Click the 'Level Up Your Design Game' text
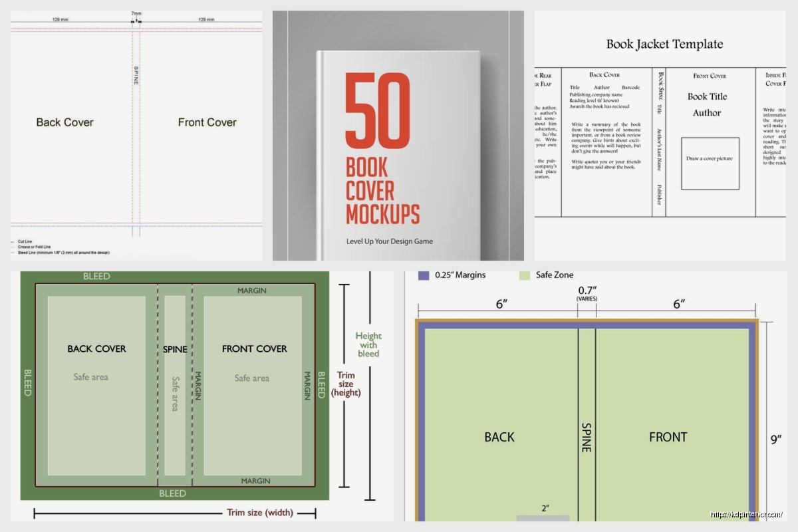Screen dimensions: 798x532 point(389,241)
